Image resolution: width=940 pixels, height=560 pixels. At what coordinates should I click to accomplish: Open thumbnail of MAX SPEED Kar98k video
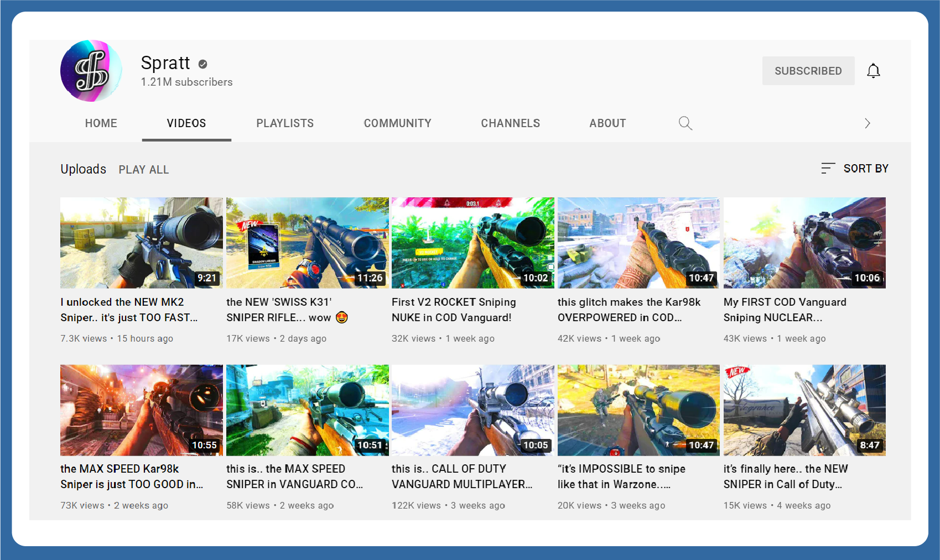click(x=142, y=410)
